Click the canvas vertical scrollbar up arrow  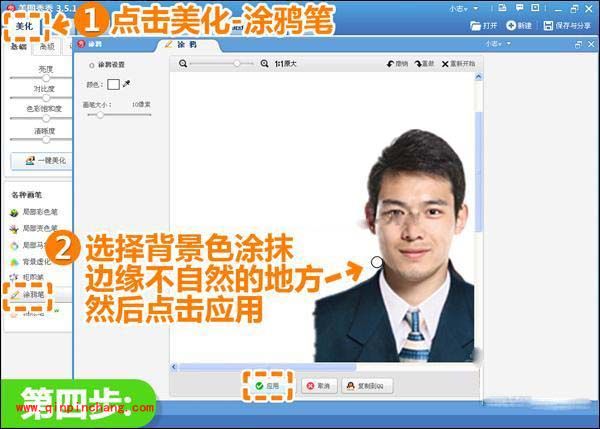pos(478,77)
